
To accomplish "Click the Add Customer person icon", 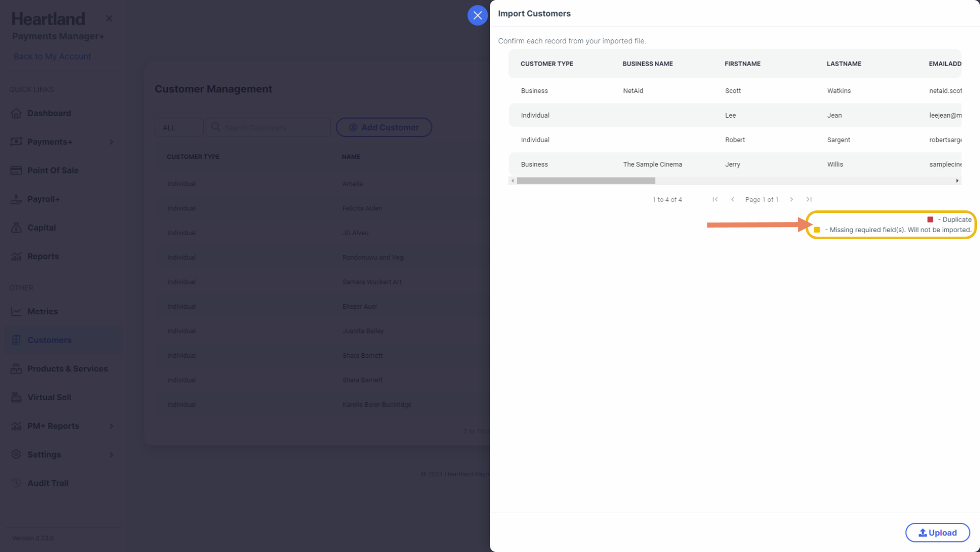I will tap(353, 128).
